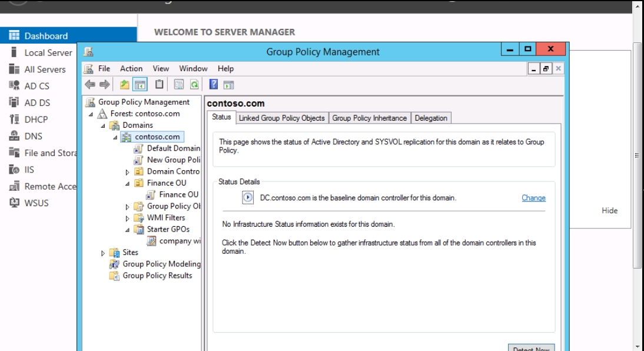The width and height of the screenshot is (644, 351).
Task: Select the AD CS role icon
Action: pyautogui.click(x=14, y=85)
